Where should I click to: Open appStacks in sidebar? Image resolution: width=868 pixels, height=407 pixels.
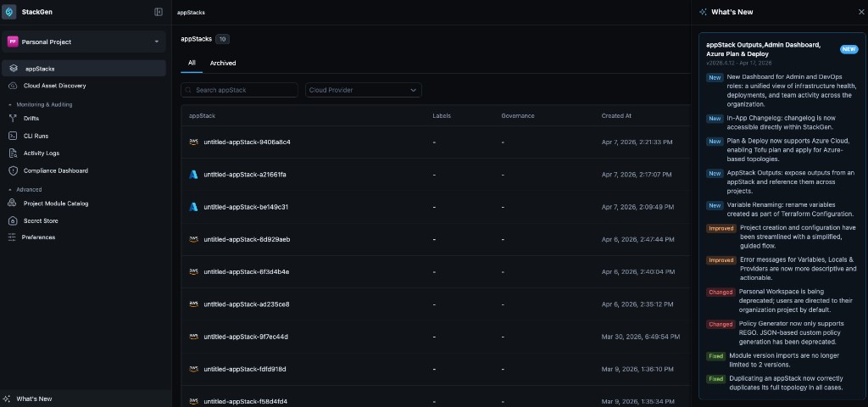(84, 69)
